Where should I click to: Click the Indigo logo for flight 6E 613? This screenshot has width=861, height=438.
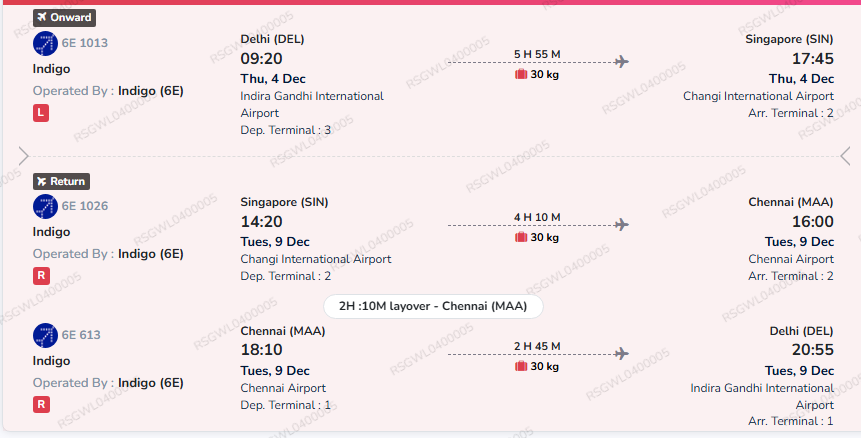click(45, 335)
